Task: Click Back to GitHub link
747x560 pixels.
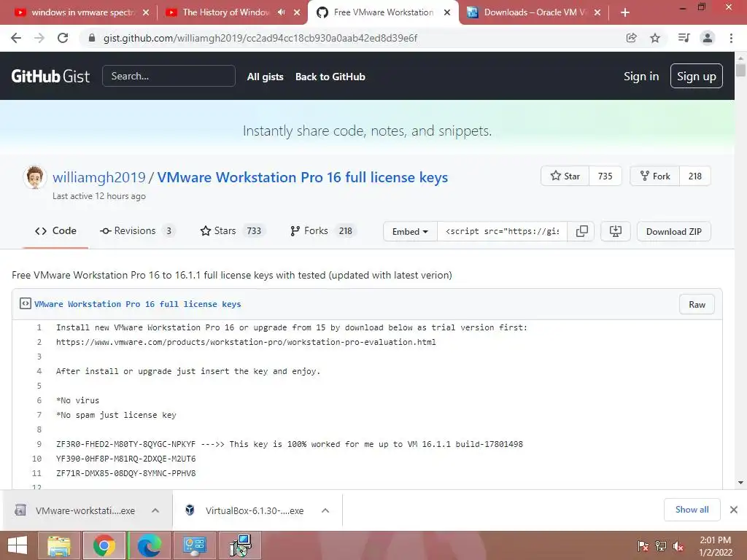Action: (330, 77)
